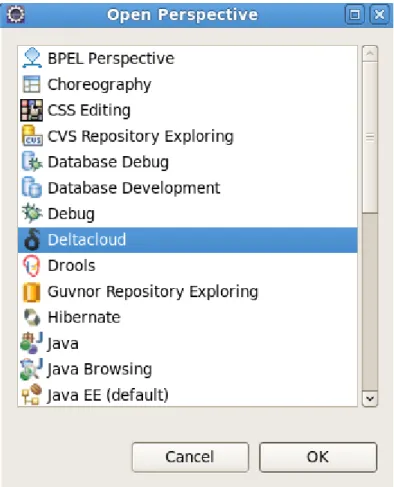This screenshot has width=394, height=487.
Task: Select the Debug label
Action: pyautogui.click(x=71, y=214)
